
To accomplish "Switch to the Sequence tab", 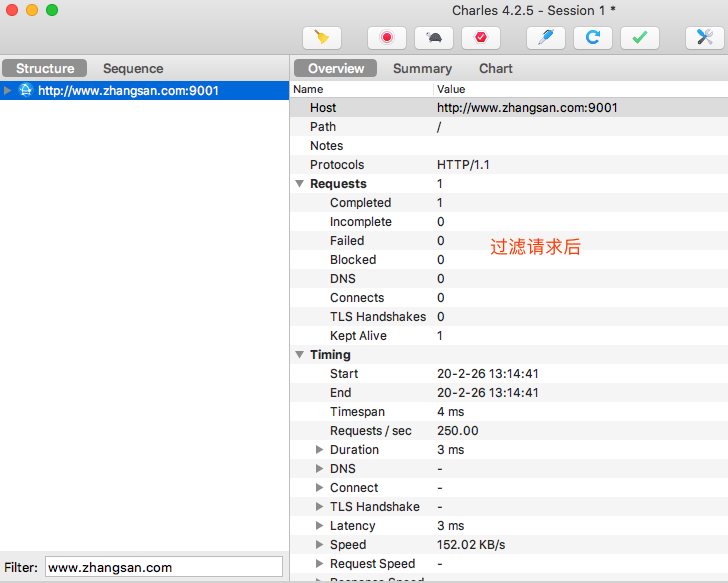I will [x=133, y=68].
